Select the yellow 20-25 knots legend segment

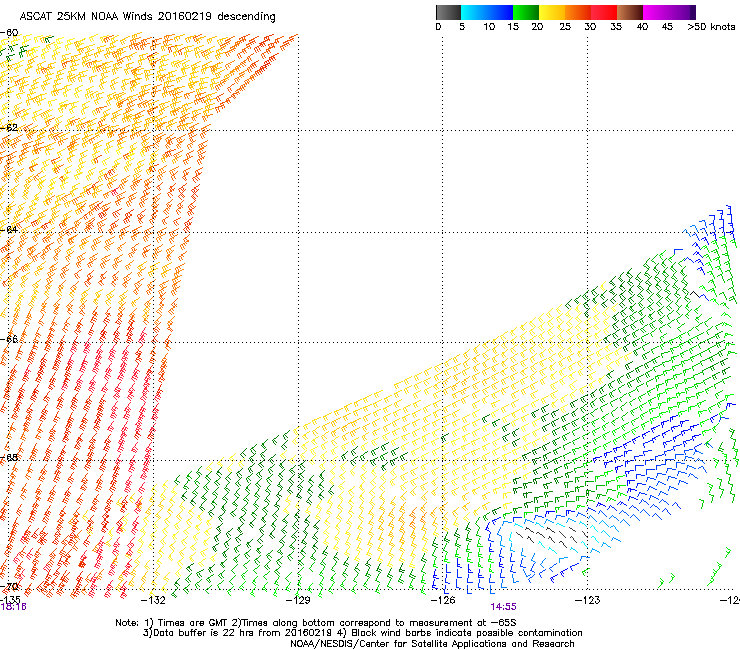click(x=552, y=12)
